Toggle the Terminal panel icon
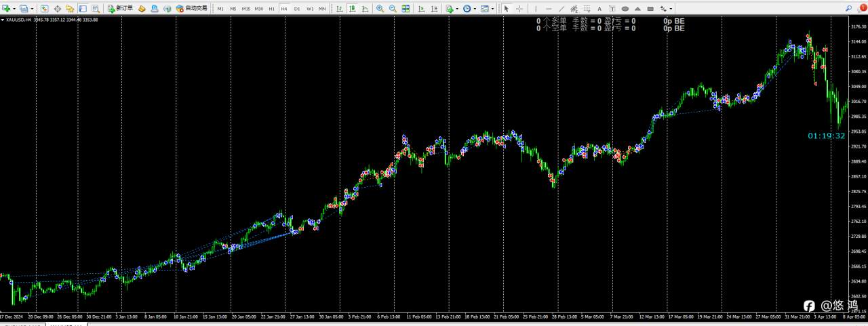 [83, 8]
